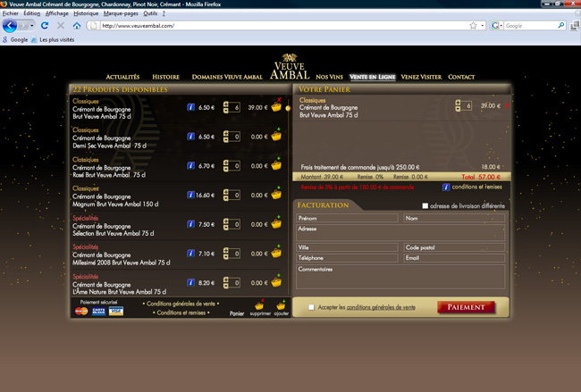581x392 pixels.
Task: Bookmark this page with the star
Action: 473,26
